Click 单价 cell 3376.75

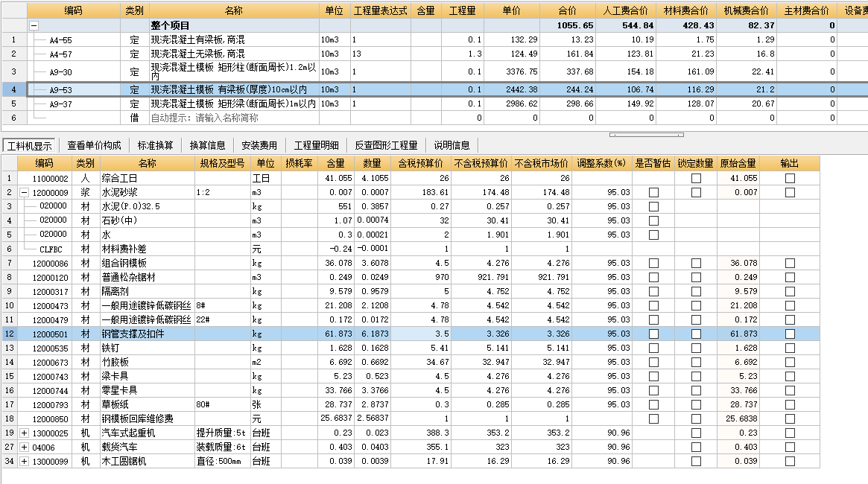[x=512, y=72]
